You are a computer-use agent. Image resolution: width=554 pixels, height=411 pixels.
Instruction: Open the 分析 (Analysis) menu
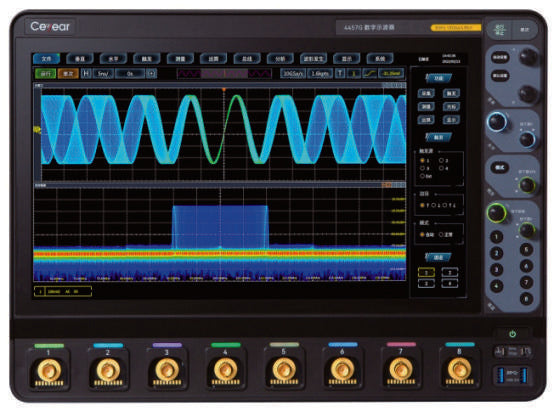(x=280, y=59)
